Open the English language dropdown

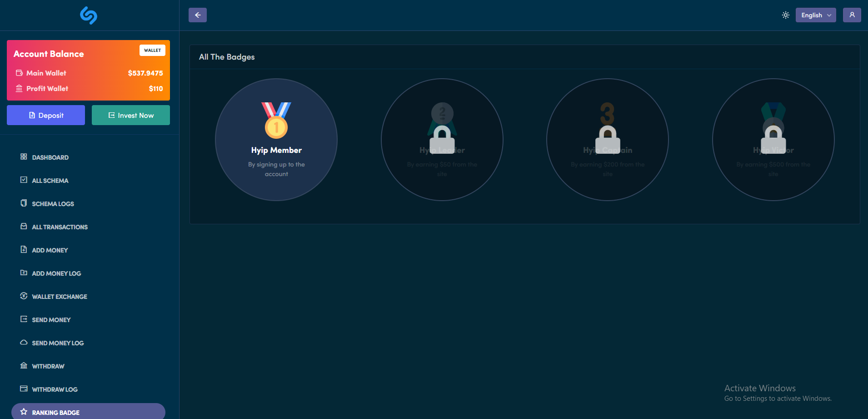point(815,15)
